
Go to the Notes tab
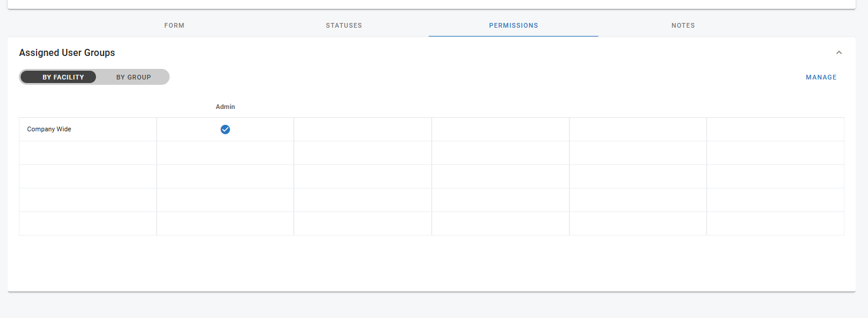click(x=683, y=26)
